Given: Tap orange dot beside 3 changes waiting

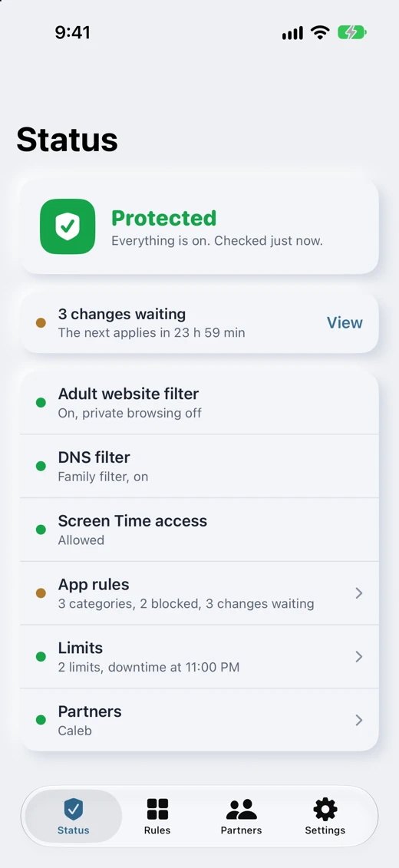Looking at the screenshot, I should [x=41, y=323].
